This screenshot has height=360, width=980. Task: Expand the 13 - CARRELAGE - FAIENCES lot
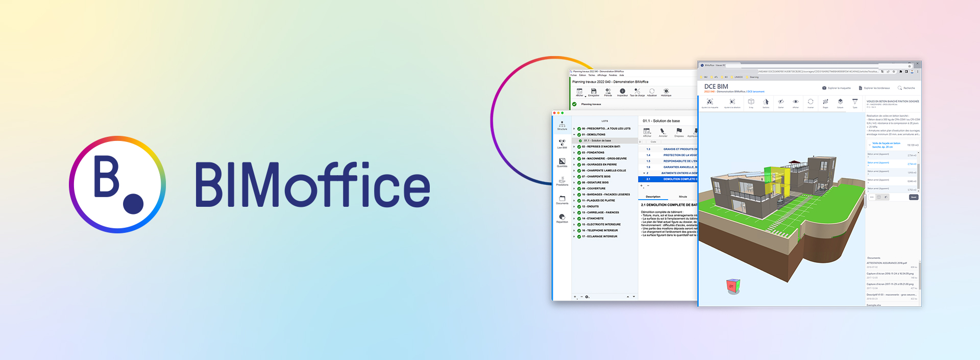[x=574, y=212]
